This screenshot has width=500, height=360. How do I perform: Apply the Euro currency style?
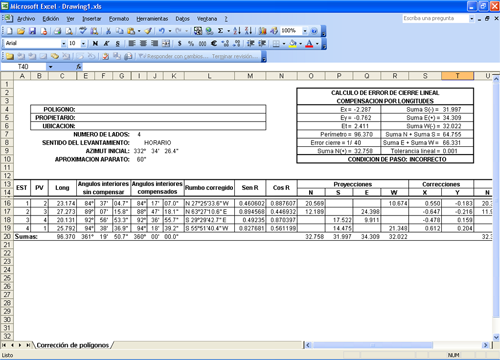214,43
